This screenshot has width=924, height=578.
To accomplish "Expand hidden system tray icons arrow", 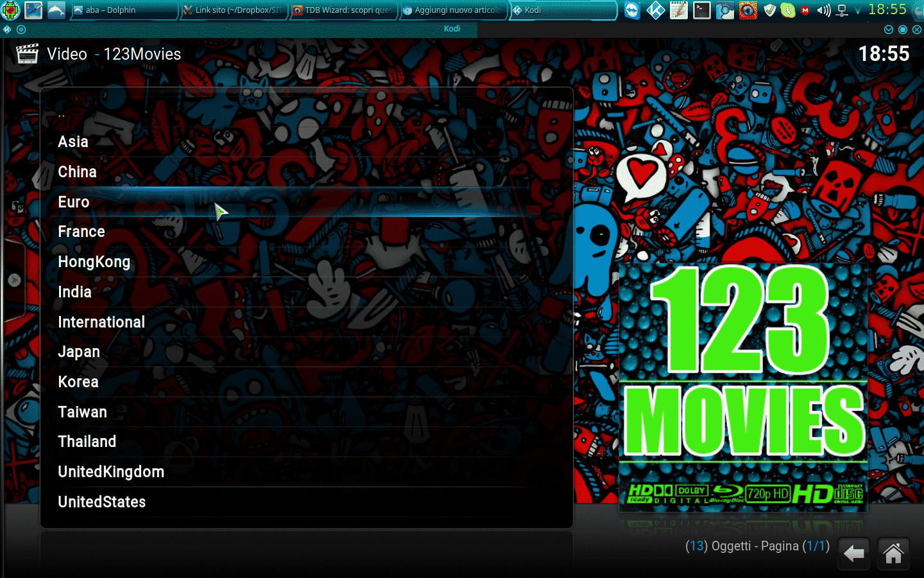I will click(858, 11).
